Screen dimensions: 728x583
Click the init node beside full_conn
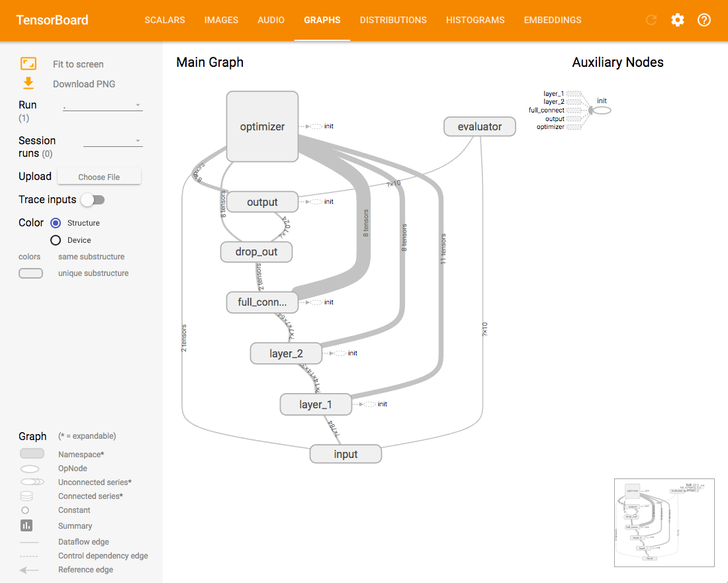(316, 302)
